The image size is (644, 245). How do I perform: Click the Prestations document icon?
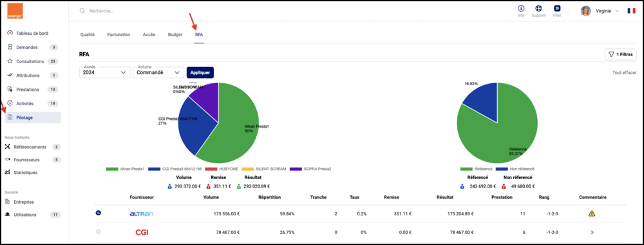[10, 89]
